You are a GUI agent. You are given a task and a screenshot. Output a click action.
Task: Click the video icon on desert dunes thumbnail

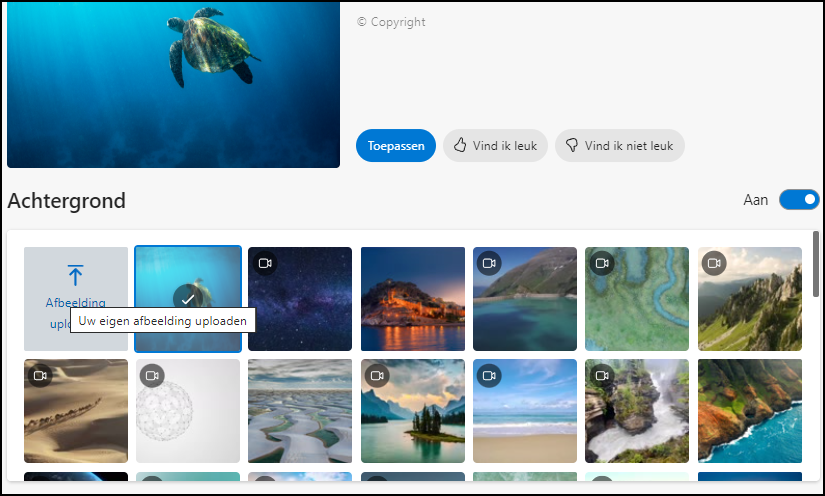point(40,376)
